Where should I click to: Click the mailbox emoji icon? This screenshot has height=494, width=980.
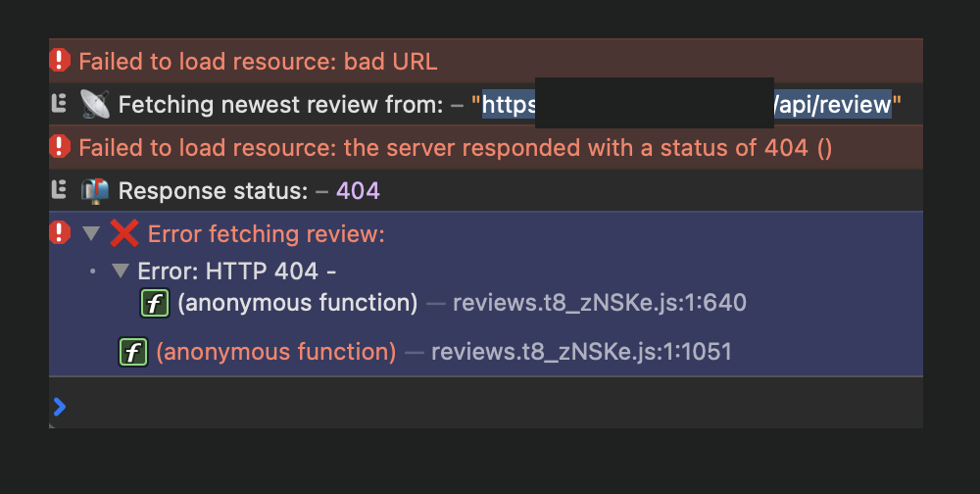pos(95,190)
